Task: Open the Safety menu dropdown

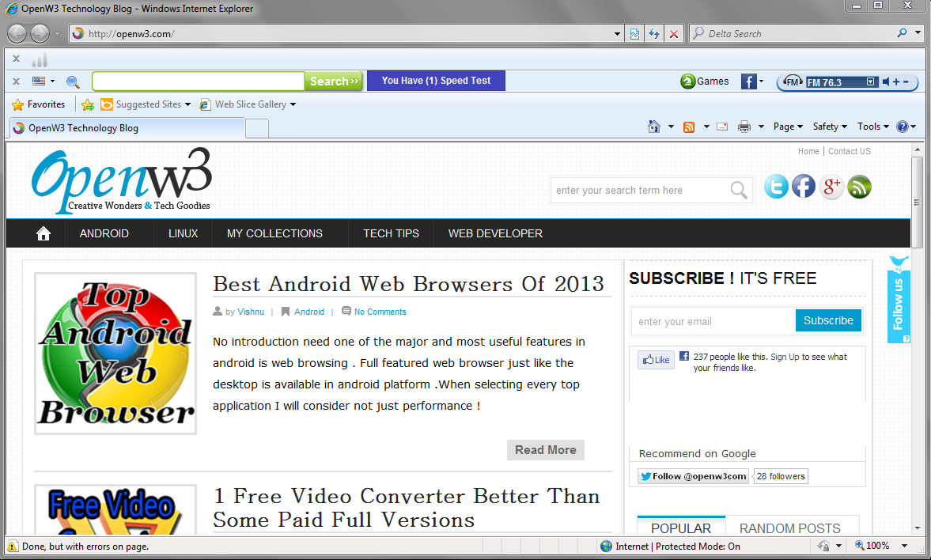Action: 830,127
